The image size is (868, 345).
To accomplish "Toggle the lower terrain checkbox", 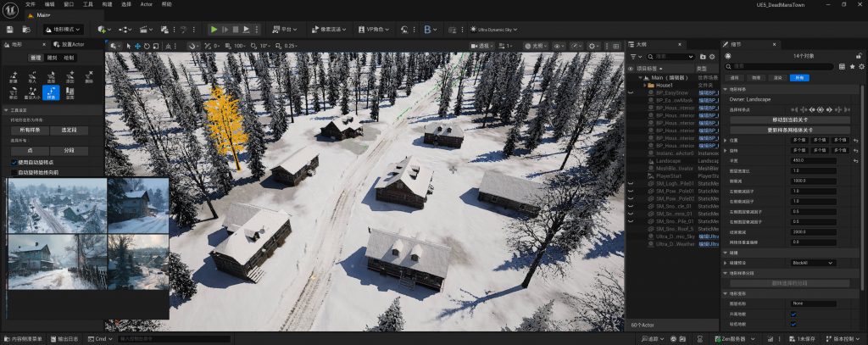I will point(793,324).
